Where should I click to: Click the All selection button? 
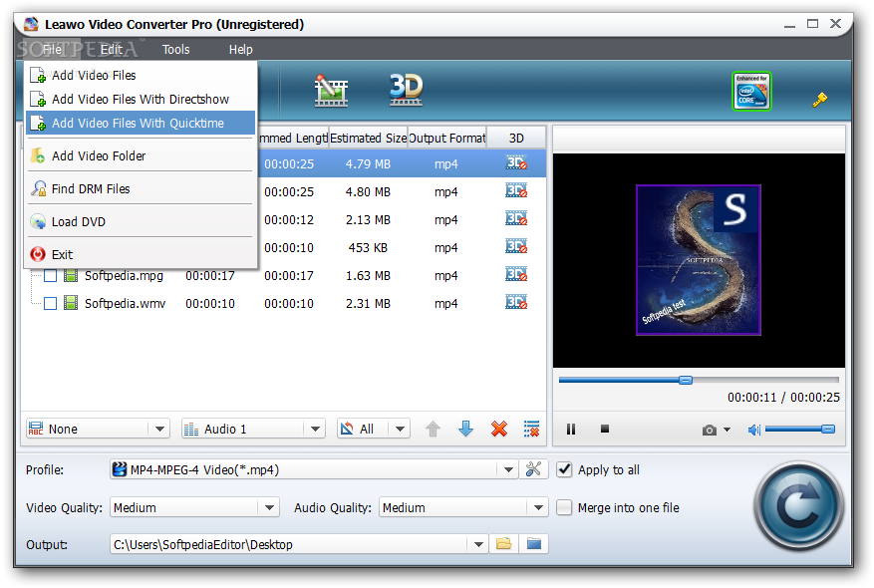coord(363,429)
